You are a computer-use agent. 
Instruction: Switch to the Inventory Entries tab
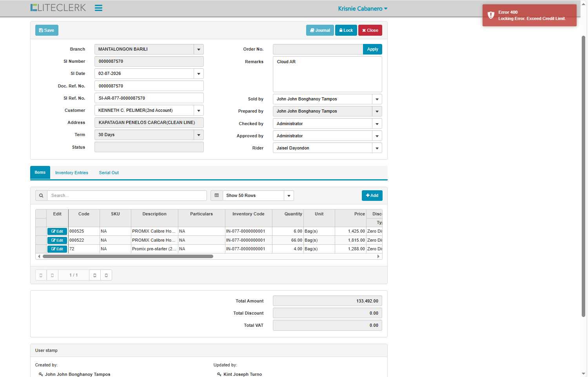point(72,173)
